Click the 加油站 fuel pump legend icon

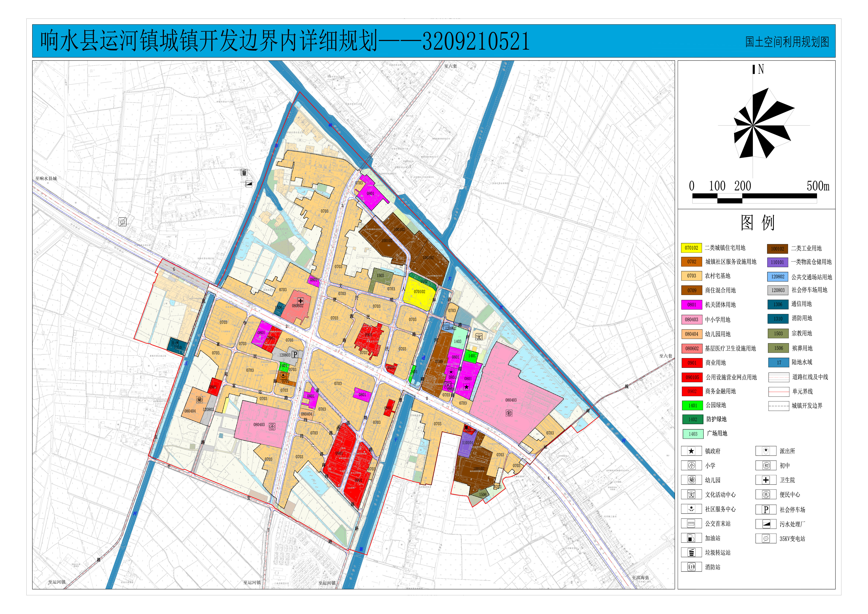click(x=691, y=538)
